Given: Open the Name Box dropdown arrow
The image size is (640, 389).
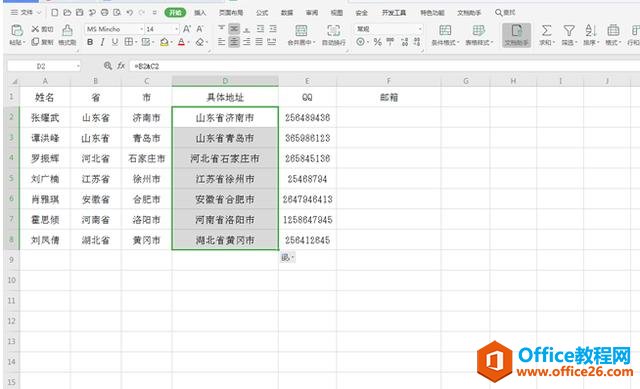Looking at the screenshot, I should [78, 66].
